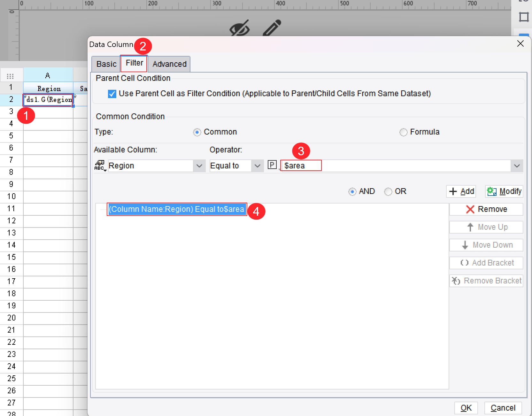This screenshot has height=416, width=532.
Task: Choose the OR condition radio button
Action: point(388,191)
